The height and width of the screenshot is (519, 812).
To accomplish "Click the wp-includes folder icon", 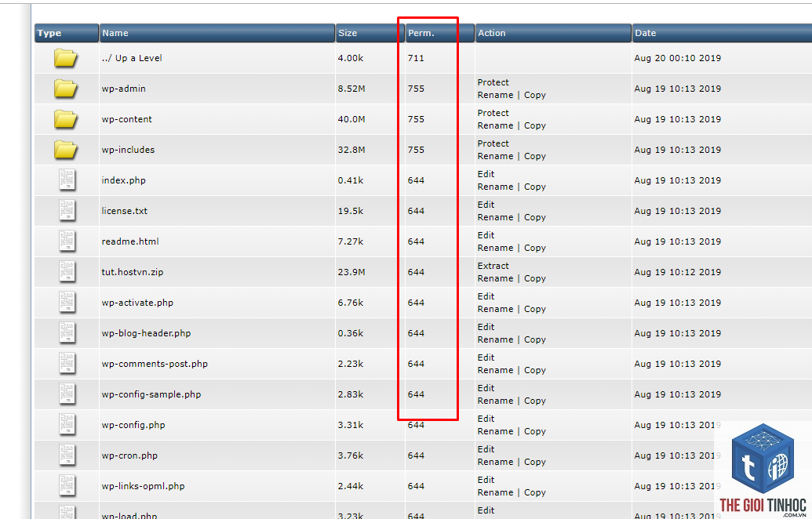I will tap(66, 149).
